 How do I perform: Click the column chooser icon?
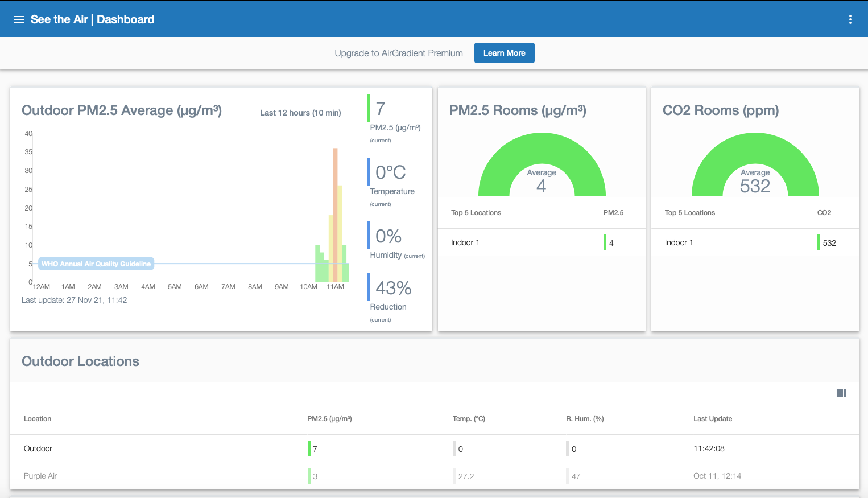coord(841,393)
